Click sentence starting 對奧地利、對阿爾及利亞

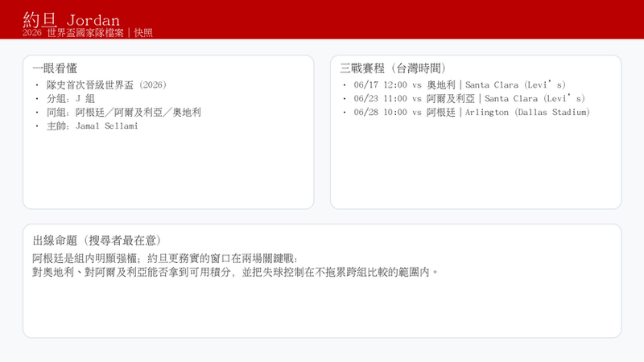235,272
